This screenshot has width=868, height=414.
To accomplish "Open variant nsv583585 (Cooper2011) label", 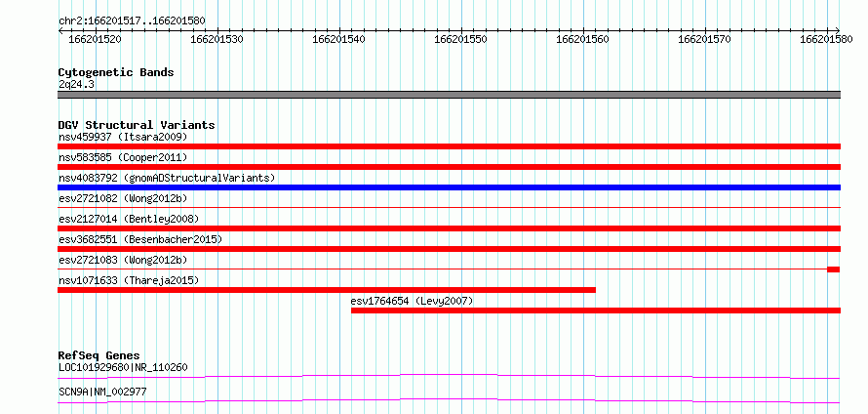I will [123, 157].
